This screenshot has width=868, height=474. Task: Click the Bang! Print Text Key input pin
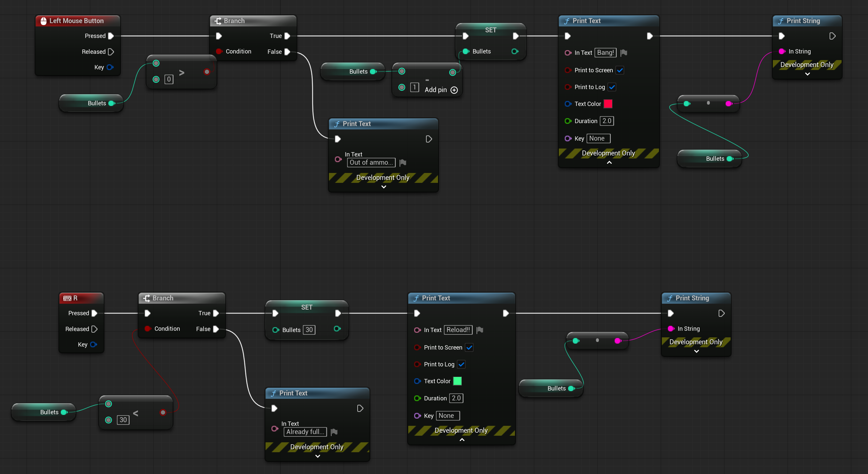pos(568,138)
